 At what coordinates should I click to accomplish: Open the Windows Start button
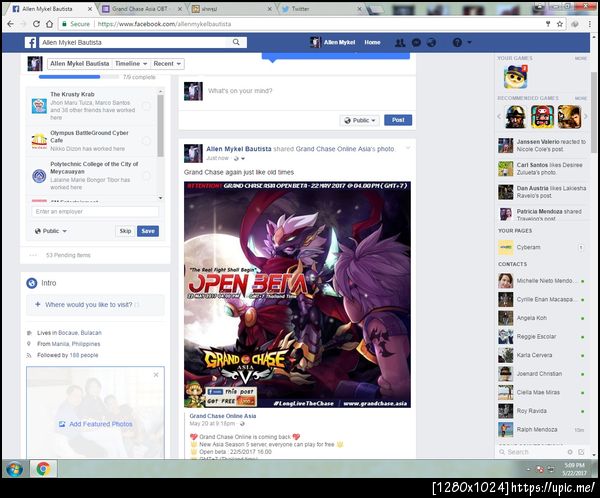click(x=15, y=469)
